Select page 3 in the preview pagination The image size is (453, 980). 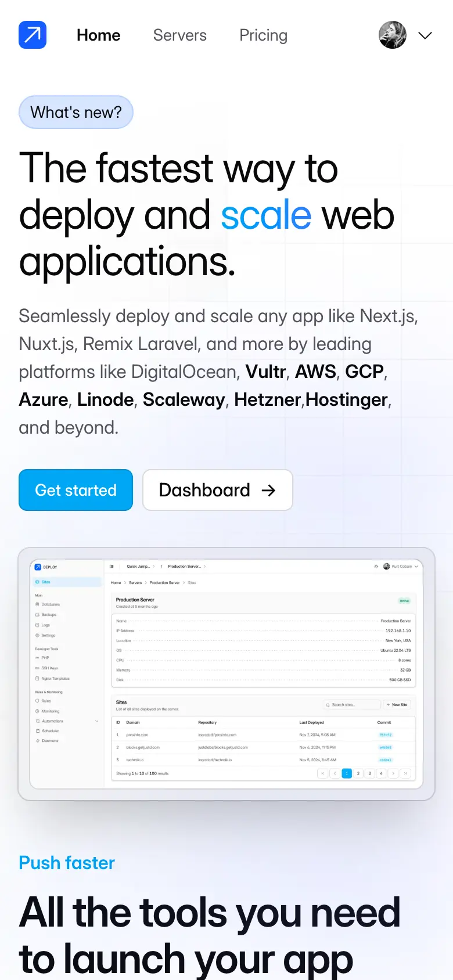370,773
